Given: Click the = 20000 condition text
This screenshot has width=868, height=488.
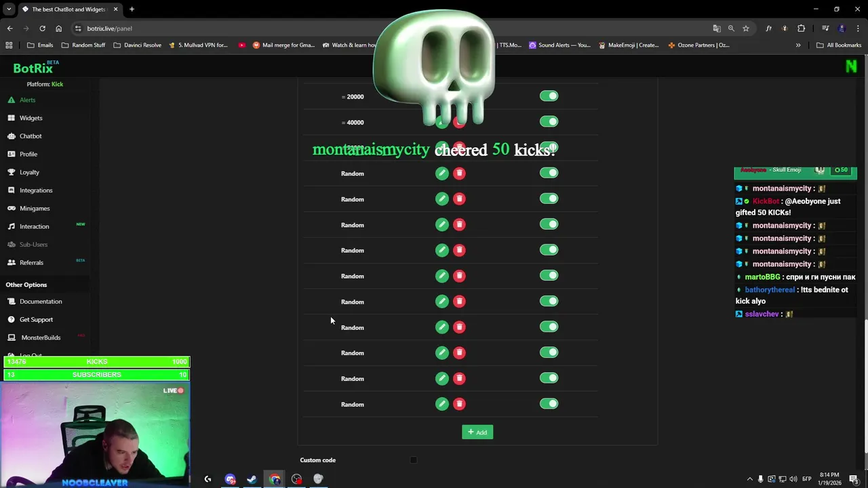Looking at the screenshot, I should [353, 97].
